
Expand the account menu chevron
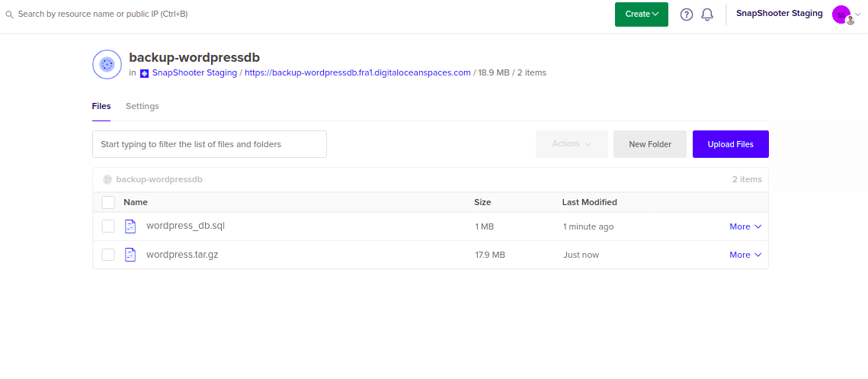point(859,15)
